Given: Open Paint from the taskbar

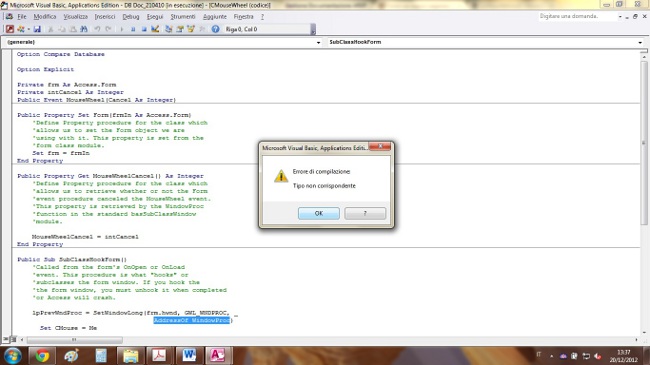Looking at the screenshot, I should tap(71, 356).
